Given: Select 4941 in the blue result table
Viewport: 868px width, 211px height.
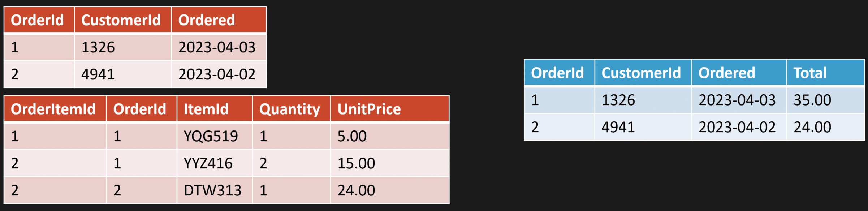Looking at the screenshot, I should tap(618, 127).
